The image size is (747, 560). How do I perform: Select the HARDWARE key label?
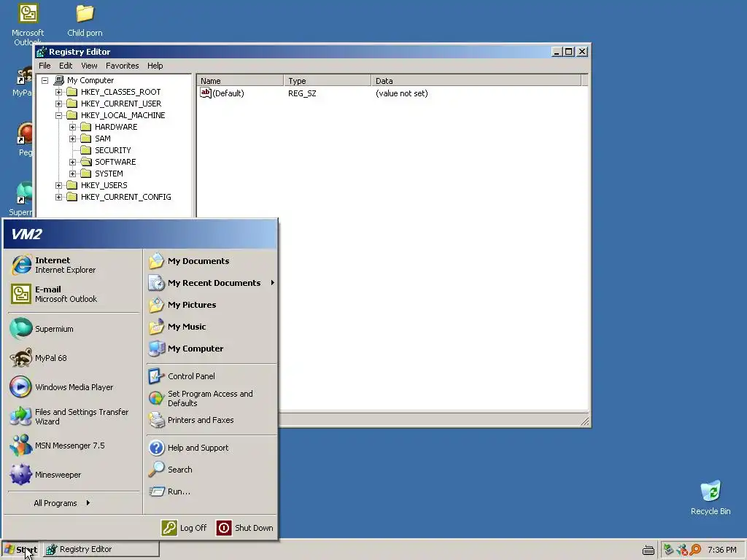coord(116,127)
